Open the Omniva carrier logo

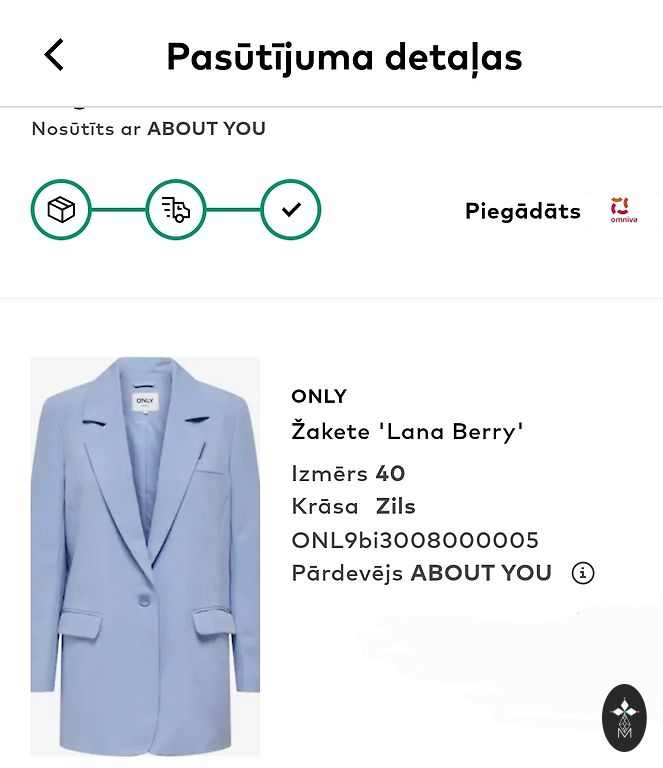pos(623,210)
